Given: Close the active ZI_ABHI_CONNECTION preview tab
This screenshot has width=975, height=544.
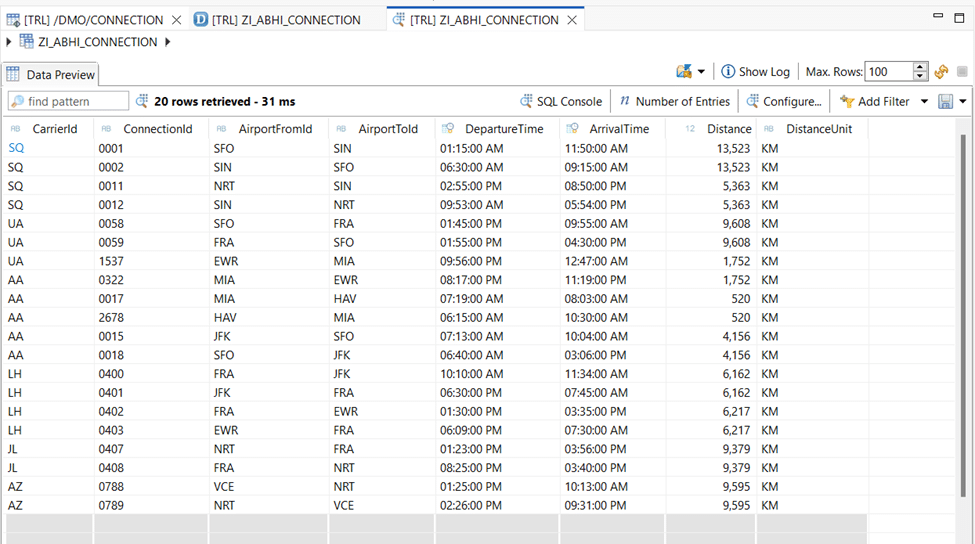Looking at the screenshot, I should (572, 20).
